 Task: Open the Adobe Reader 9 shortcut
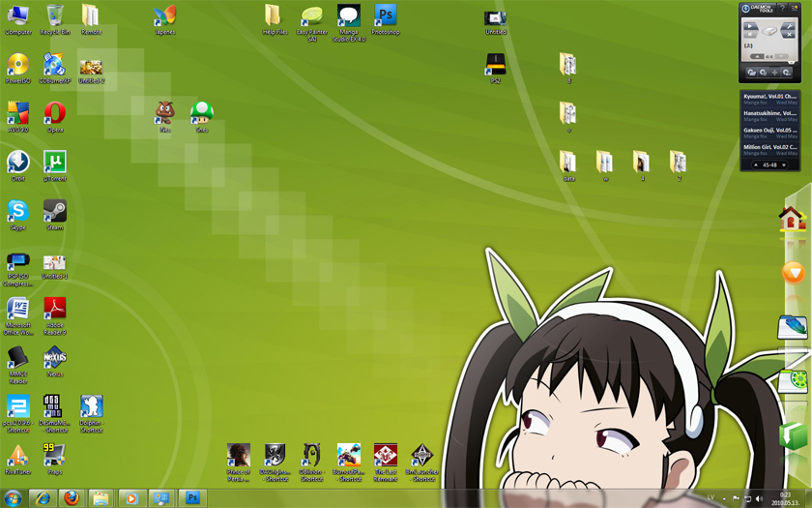coord(55,315)
